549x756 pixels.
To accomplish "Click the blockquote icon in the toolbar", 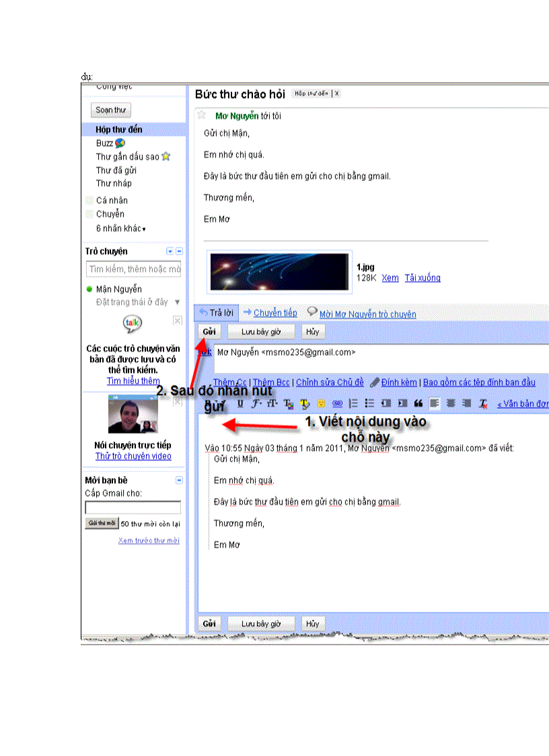I will click(x=419, y=403).
